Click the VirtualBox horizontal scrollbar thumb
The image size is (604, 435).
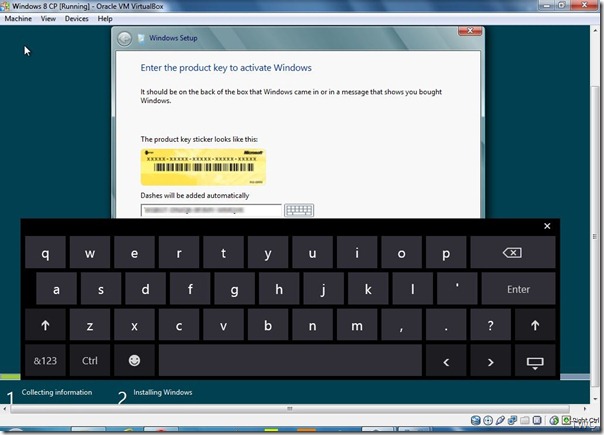click(x=290, y=409)
